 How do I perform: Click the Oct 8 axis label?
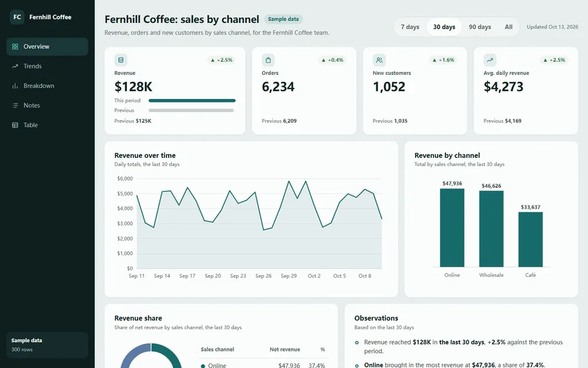click(365, 276)
